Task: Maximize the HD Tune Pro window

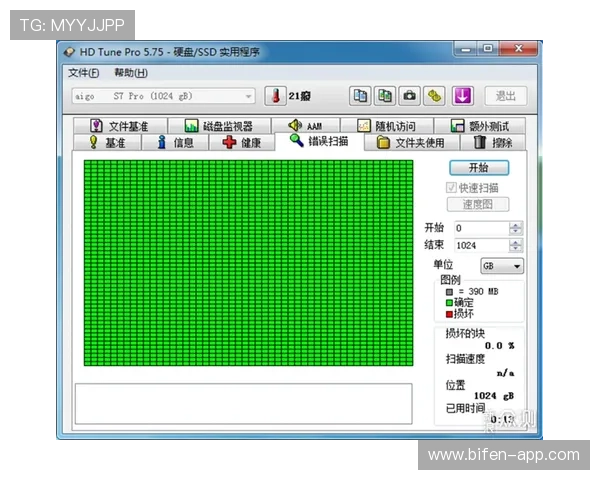Action: coord(488,49)
